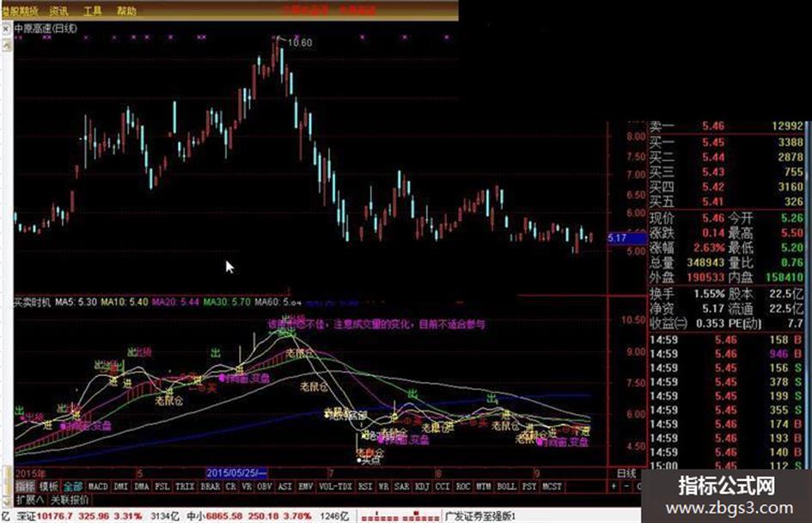Open the 工具 menu
Viewport: 812px width, 523px height.
[93, 10]
